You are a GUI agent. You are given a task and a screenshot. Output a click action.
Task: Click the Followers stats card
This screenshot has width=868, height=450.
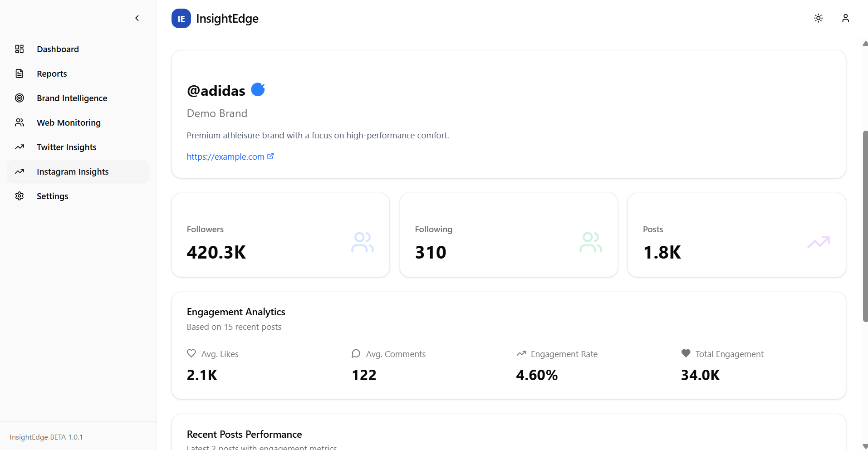[x=280, y=235]
